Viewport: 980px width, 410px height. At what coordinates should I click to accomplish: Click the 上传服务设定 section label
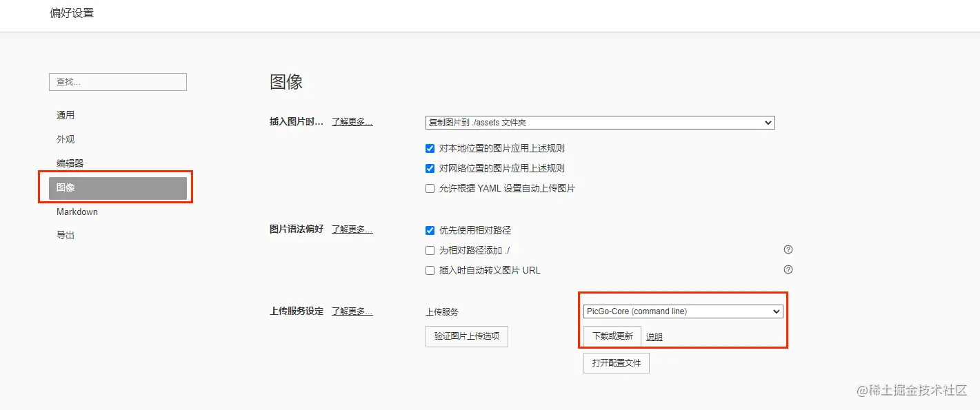pyautogui.click(x=297, y=311)
